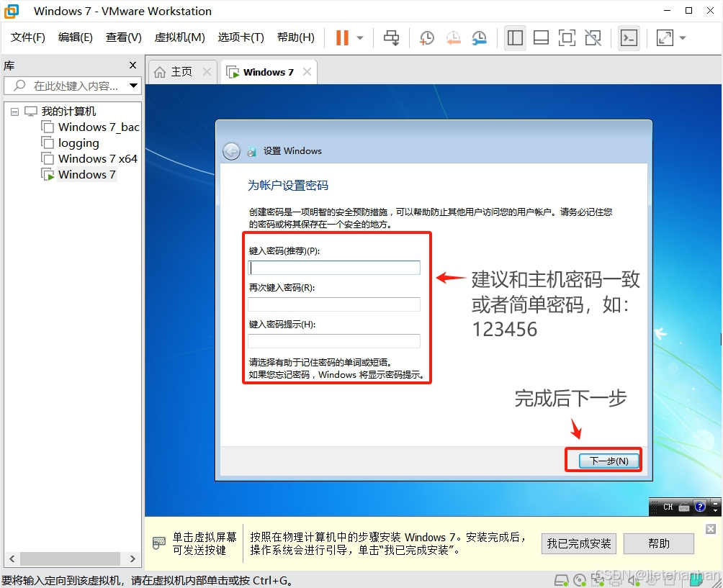The image size is (723, 588).
Task: Click the CD/DVD status bar icon
Action: pyautogui.click(x=580, y=580)
